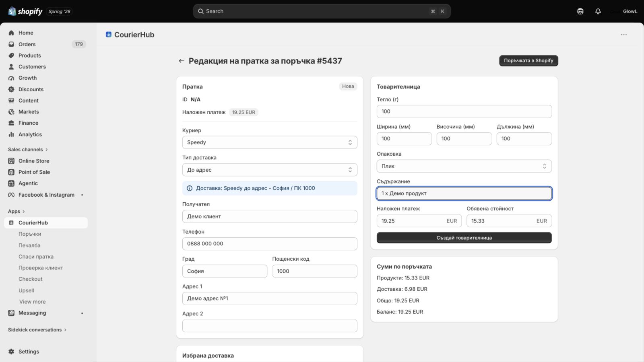The width and height of the screenshot is (644, 362).
Task: Click the Тегло (г) field
Action: [x=464, y=111]
